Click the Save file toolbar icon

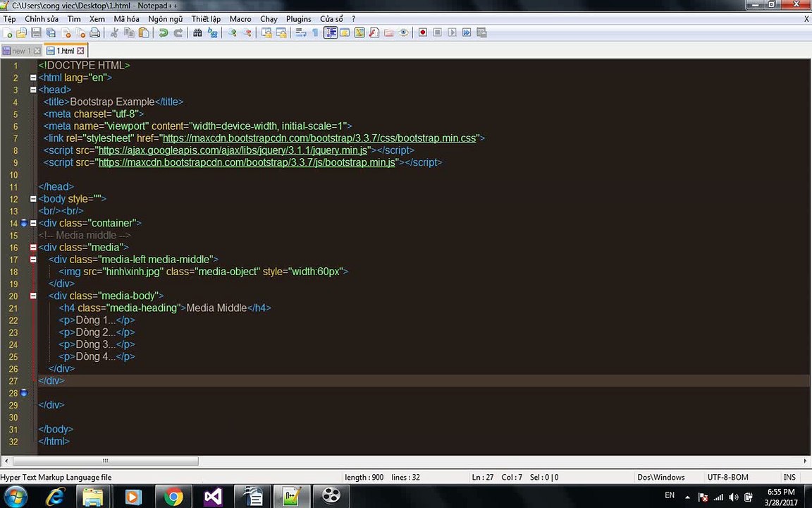click(36, 32)
